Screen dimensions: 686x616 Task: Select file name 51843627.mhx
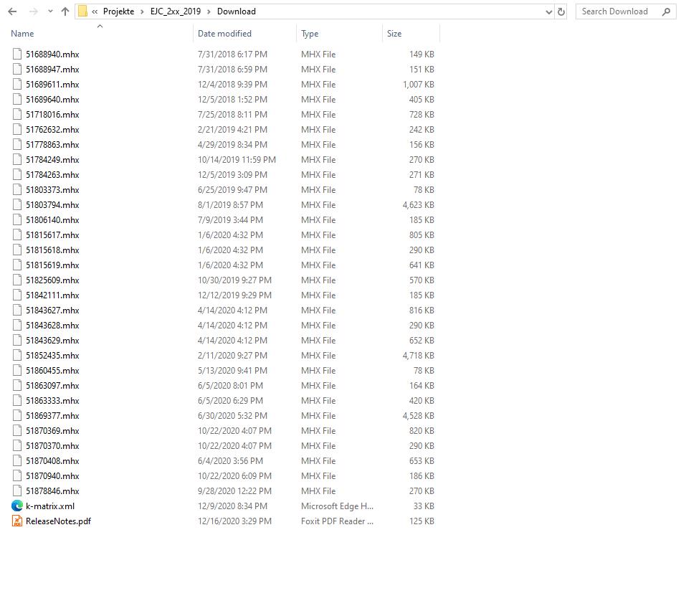coord(52,311)
